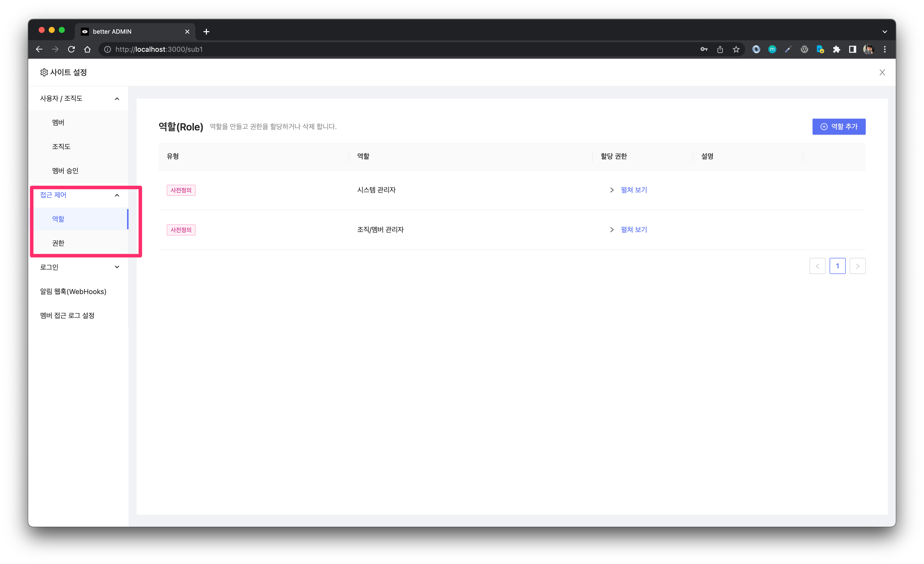The width and height of the screenshot is (924, 564).
Task: Expand the 로그인 menu section
Action: [117, 267]
